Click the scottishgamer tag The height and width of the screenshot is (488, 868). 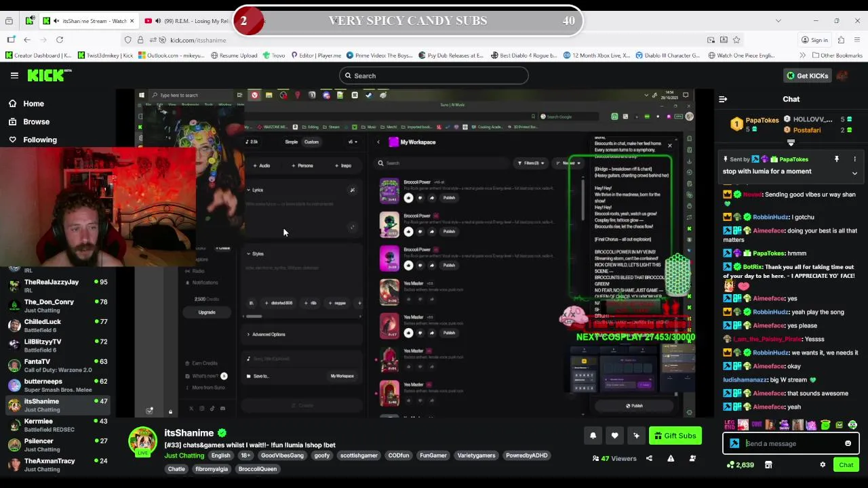[x=359, y=455]
